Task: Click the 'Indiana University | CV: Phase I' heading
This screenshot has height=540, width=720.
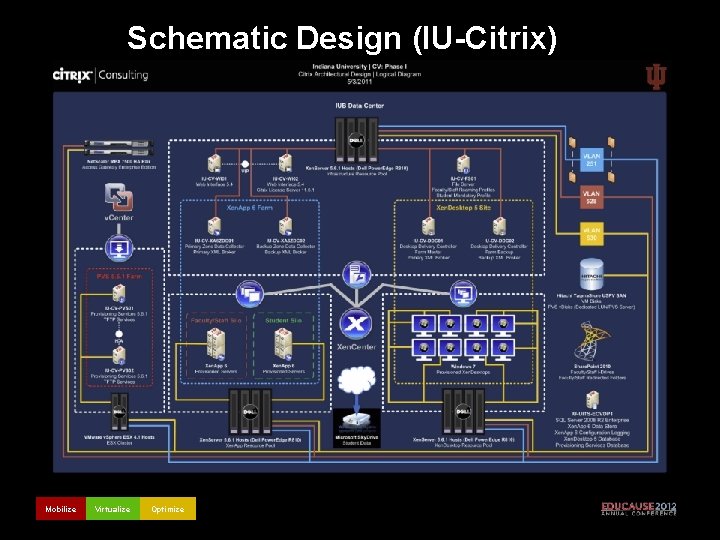Action: click(x=360, y=67)
